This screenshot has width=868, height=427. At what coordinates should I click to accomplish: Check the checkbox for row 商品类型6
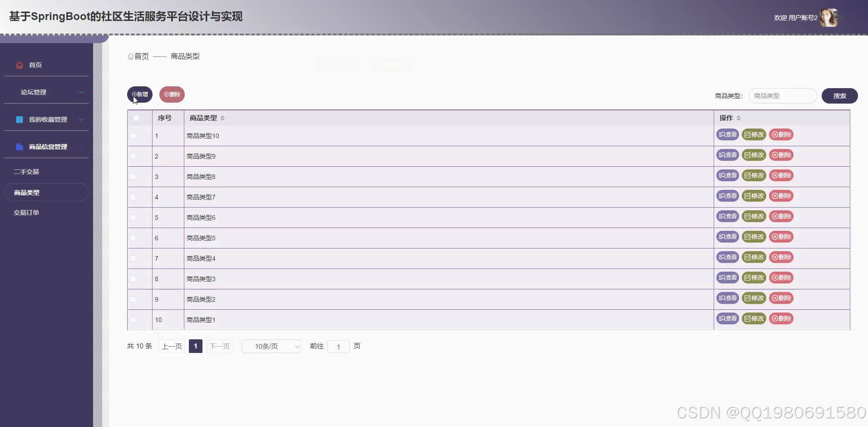click(x=133, y=217)
